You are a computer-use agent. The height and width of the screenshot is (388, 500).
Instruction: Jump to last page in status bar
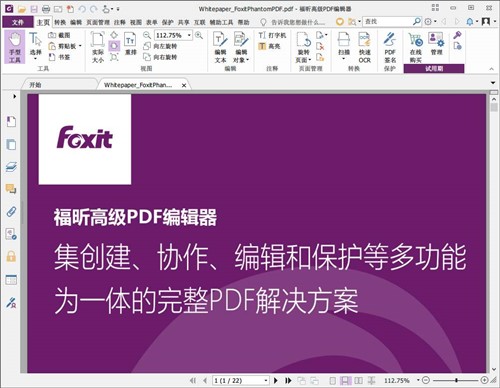point(288,380)
